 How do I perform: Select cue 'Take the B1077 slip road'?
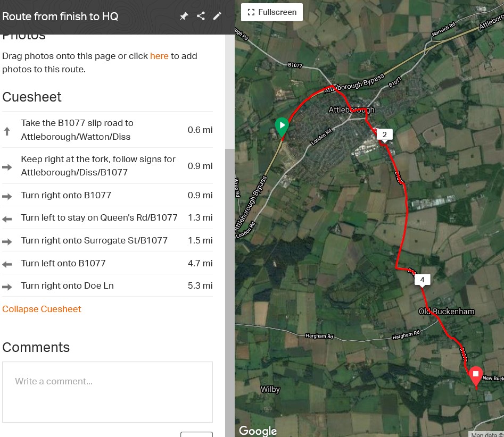(108, 130)
